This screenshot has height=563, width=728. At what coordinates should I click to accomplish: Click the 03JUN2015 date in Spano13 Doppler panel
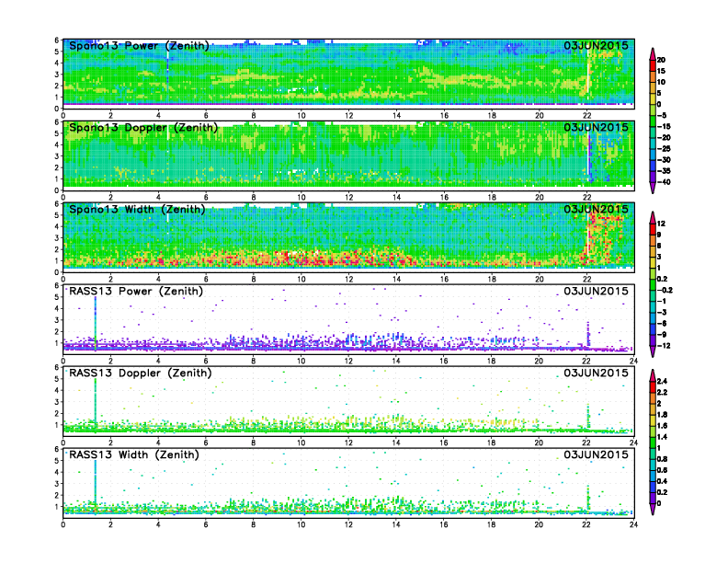tap(597, 127)
